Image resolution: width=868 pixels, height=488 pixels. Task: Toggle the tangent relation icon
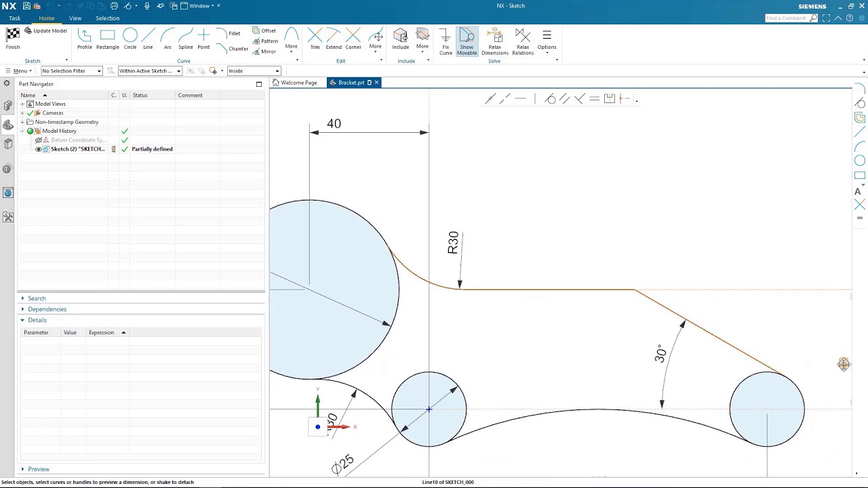click(550, 99)
